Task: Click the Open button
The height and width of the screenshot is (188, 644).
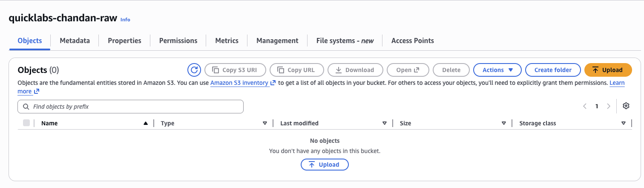Action: (408, 70)
